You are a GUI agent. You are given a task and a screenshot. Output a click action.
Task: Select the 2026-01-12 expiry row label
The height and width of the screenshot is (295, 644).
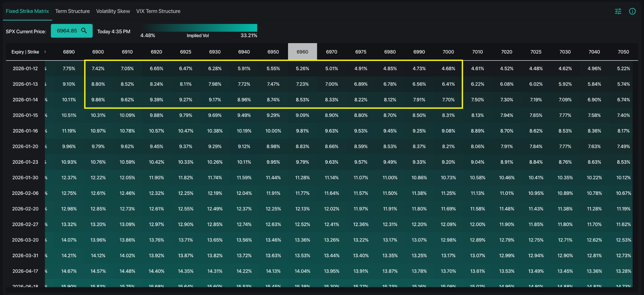click(x=25, y=68)
